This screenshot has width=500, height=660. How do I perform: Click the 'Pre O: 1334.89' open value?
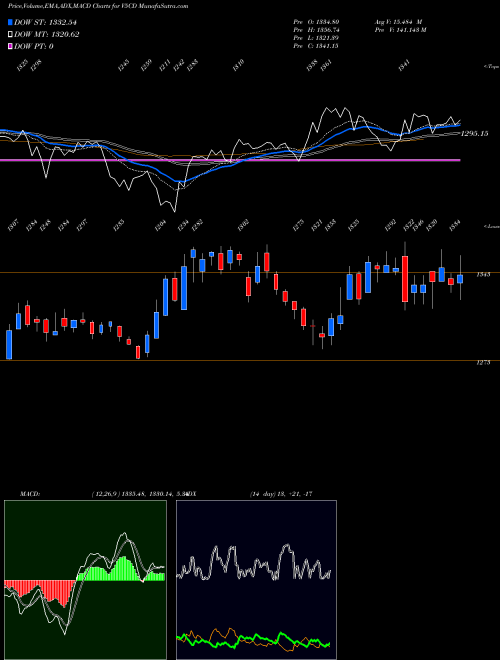(x=316, y=22)
